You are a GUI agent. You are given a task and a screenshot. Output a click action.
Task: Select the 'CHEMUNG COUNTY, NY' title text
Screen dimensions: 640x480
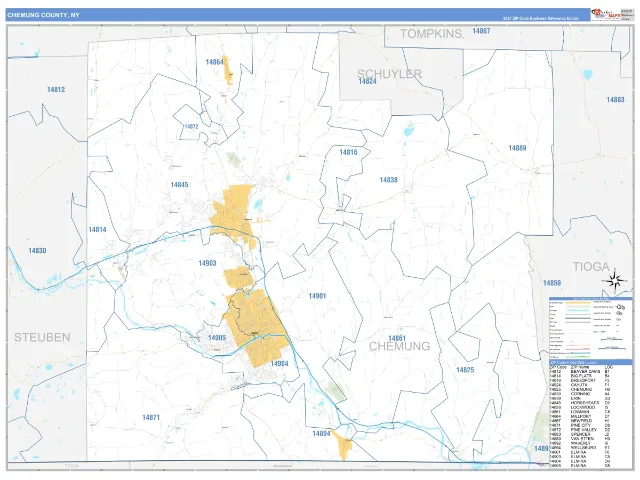pyautogui.click(x=43, y=15)
